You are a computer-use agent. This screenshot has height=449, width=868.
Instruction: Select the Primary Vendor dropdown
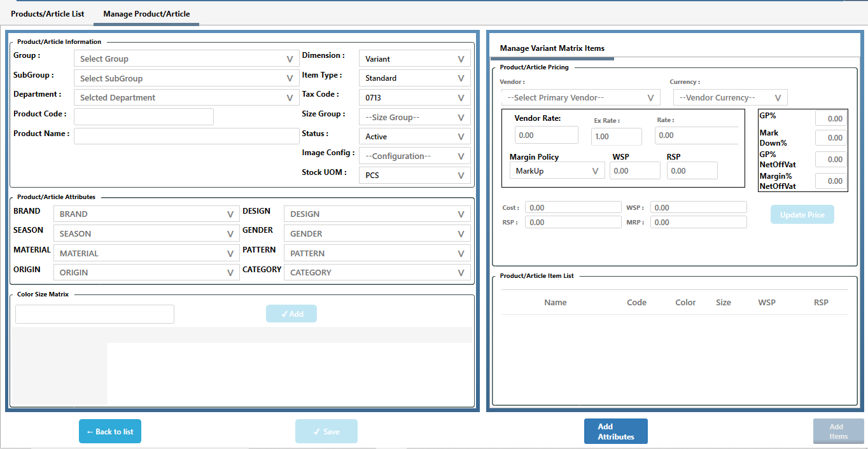580,97
